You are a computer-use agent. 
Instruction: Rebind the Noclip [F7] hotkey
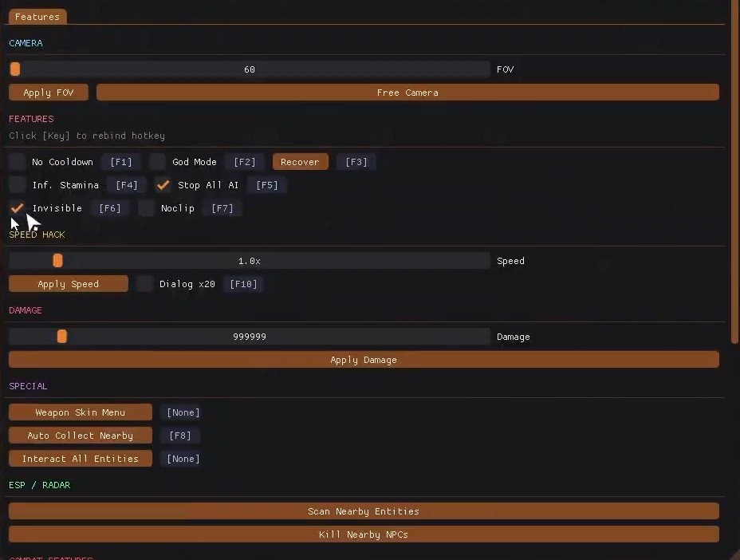point(222,208)
